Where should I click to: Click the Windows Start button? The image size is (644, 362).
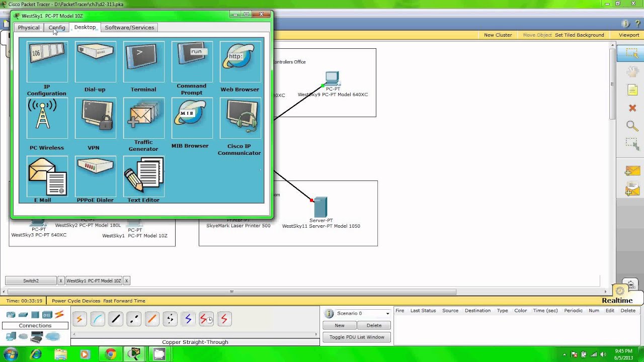(11, 354)
